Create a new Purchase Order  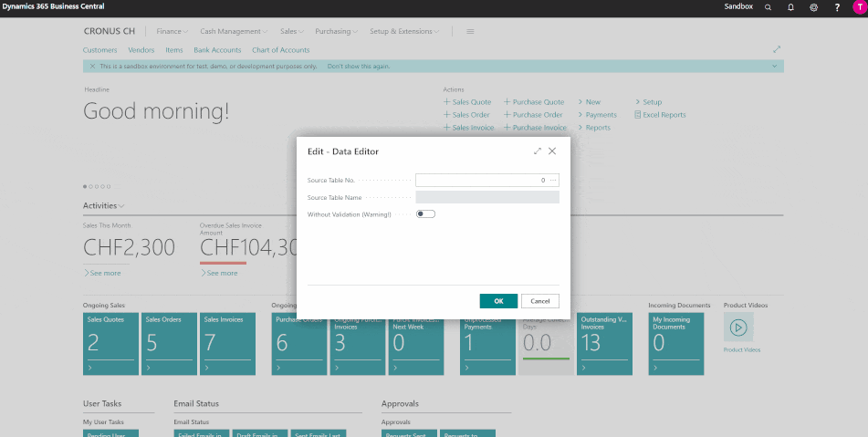tap(533, 115)
